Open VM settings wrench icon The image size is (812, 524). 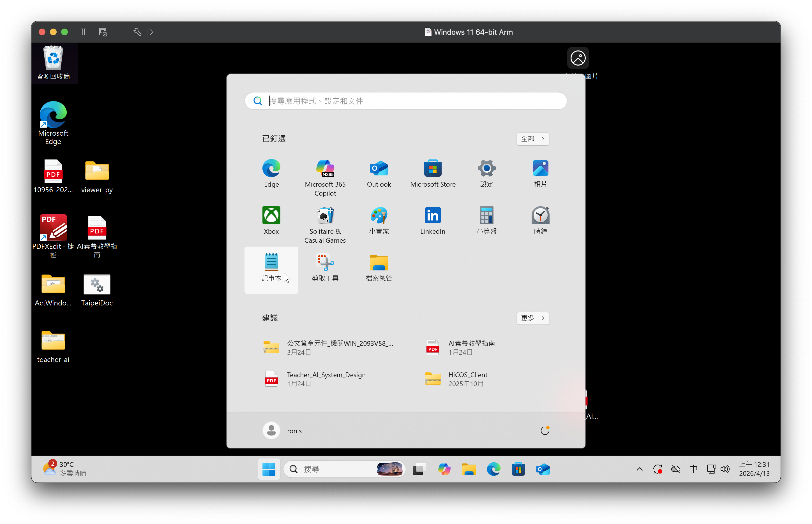(x=137, y=32)
